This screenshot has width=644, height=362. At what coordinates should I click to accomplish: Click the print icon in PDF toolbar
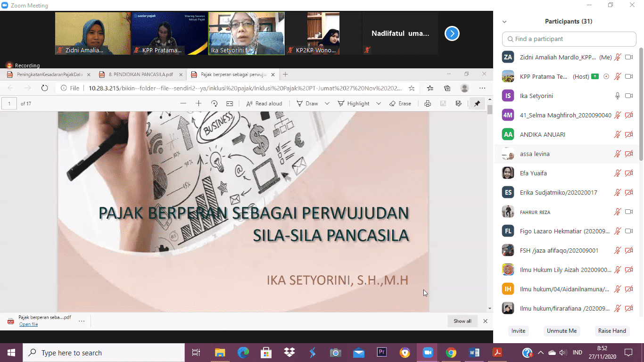pyautogui.click(x=428, y=104)
